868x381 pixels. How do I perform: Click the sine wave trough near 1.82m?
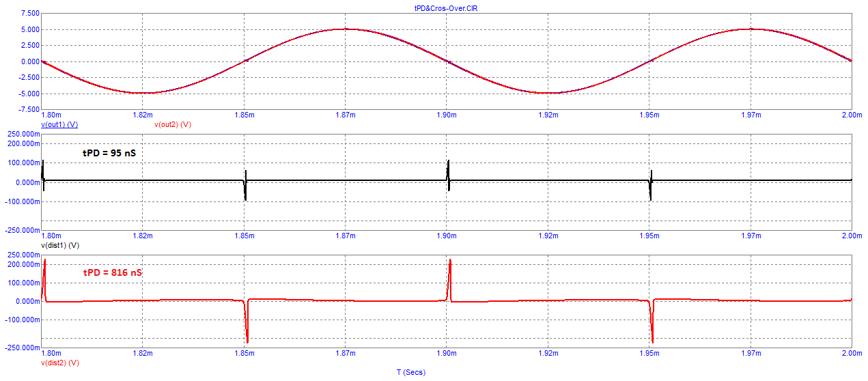point(142,93)
